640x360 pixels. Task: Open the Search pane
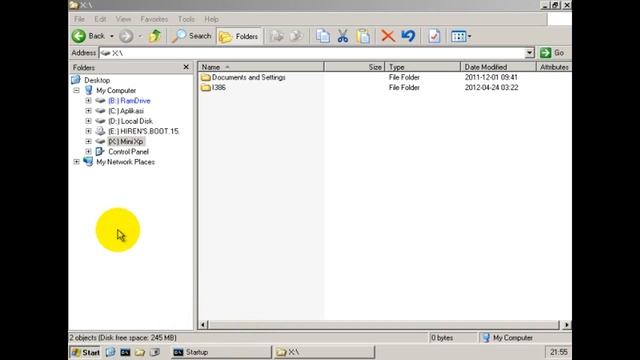point(191,36)
